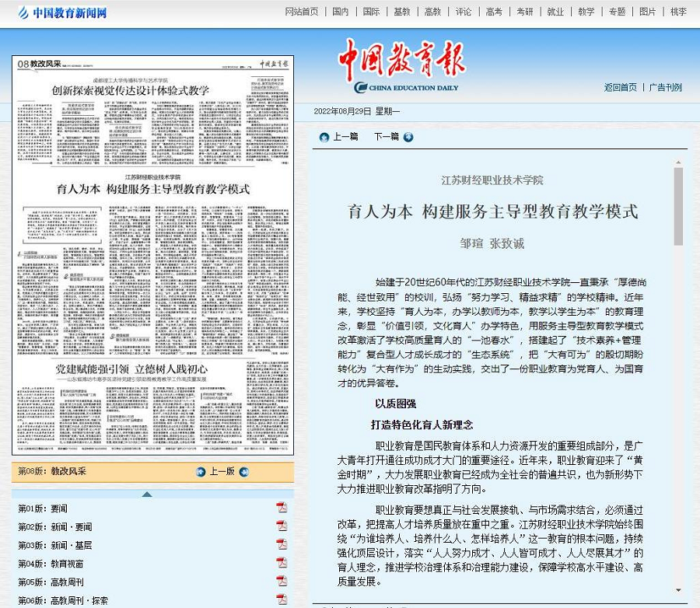700x608 pixels.
Task: Click the 打造特色化育人新理念 heading
Action: click(422, 425)
